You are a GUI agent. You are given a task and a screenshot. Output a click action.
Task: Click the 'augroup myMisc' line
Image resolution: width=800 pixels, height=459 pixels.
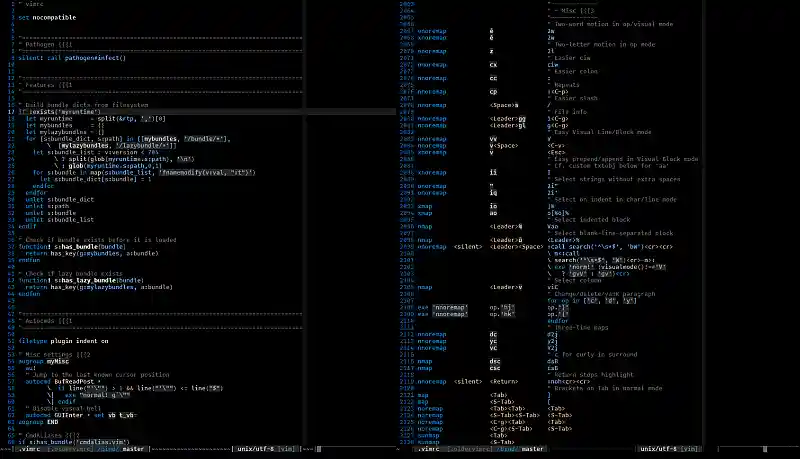point(43,361)
